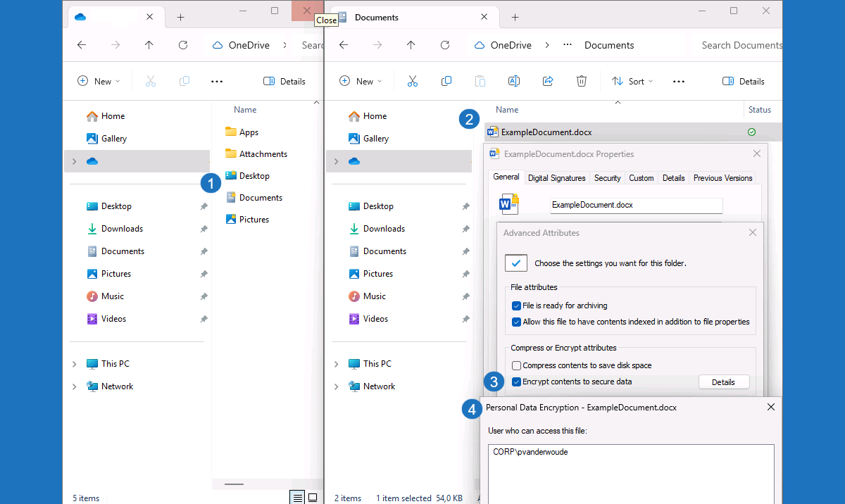The width and height of the screenshot is (845, 504).
Task: Click Copy icon in left window toolbar
Action: click(184, 81)
